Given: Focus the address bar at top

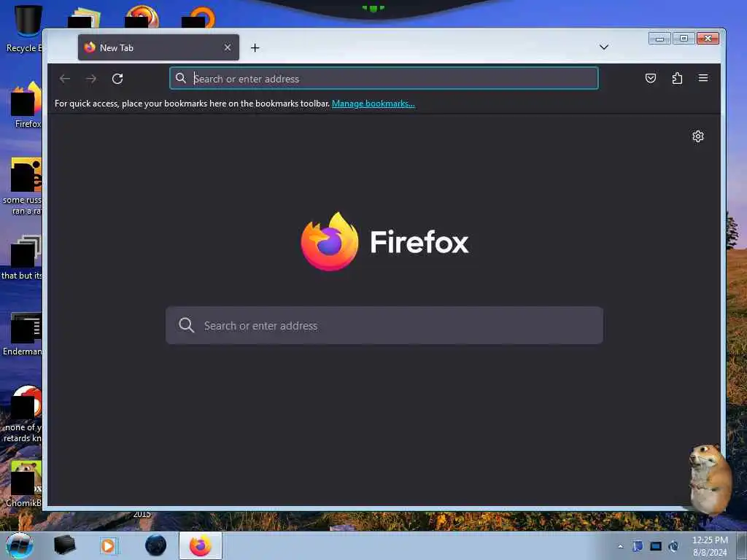Looking at the screenshot, I should coord(384,79).
